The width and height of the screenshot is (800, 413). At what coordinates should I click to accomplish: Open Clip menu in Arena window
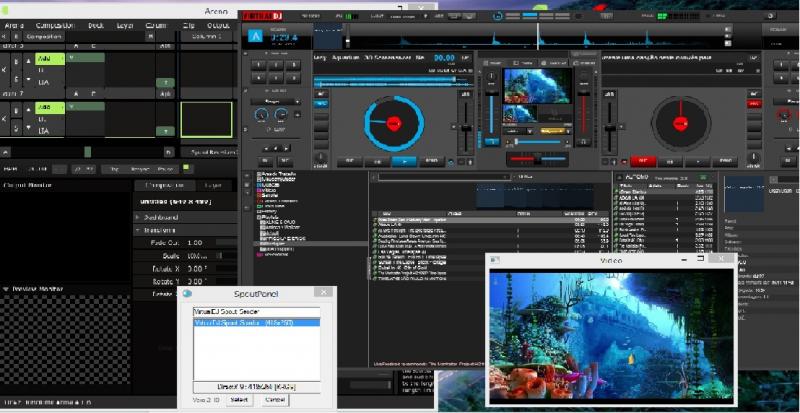pos(188,26)
